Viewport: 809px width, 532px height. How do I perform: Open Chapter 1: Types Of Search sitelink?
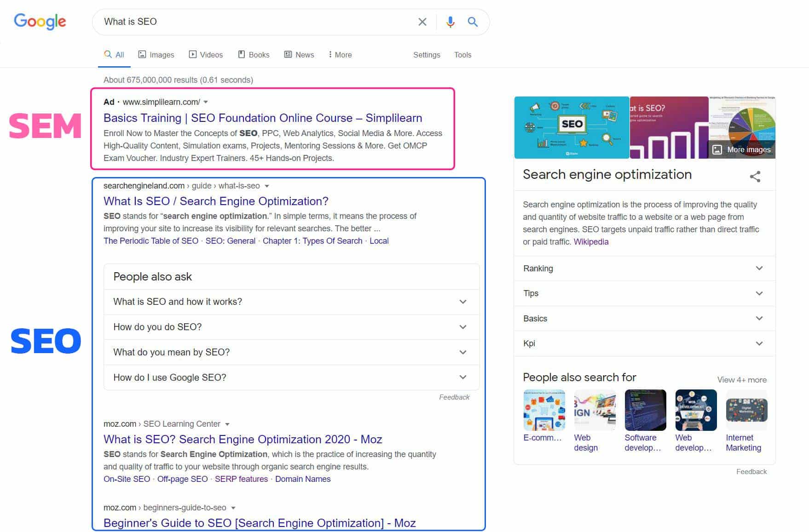(312, 241)
